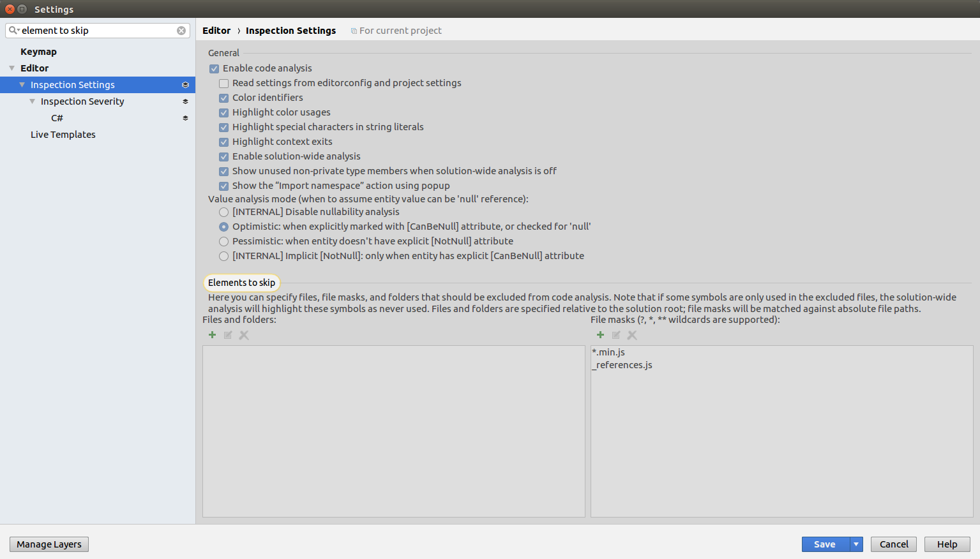The image size is (980, 559).
Task: Add an entry under Files and folders
Action: [x=212, y=334]
